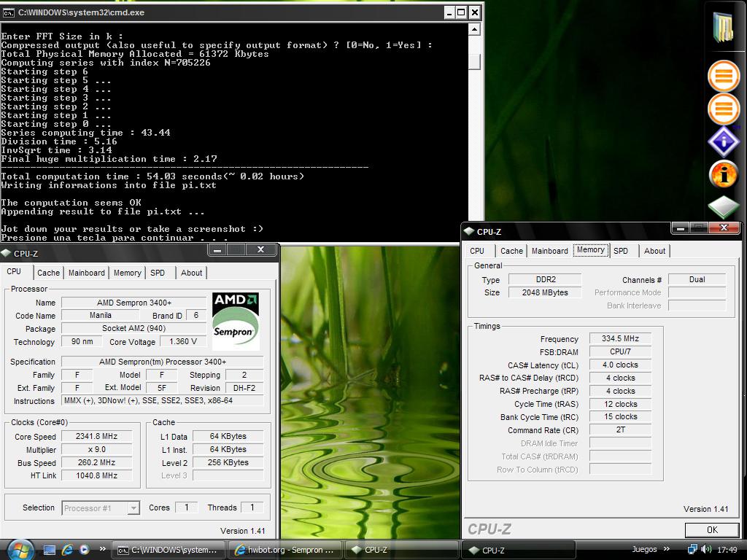Open the Juegos taskbar toolbar

click(x=644, y=549)
